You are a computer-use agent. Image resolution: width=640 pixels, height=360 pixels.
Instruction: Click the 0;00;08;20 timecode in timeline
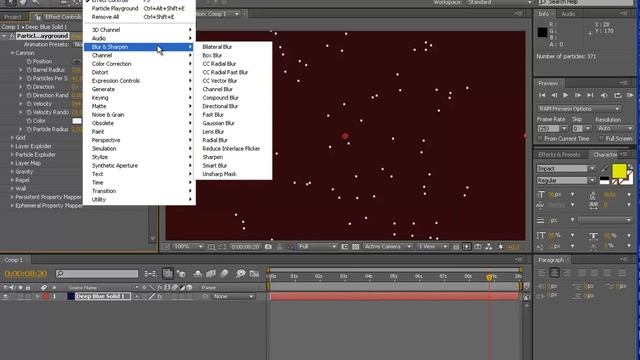(x=26, y=273)
